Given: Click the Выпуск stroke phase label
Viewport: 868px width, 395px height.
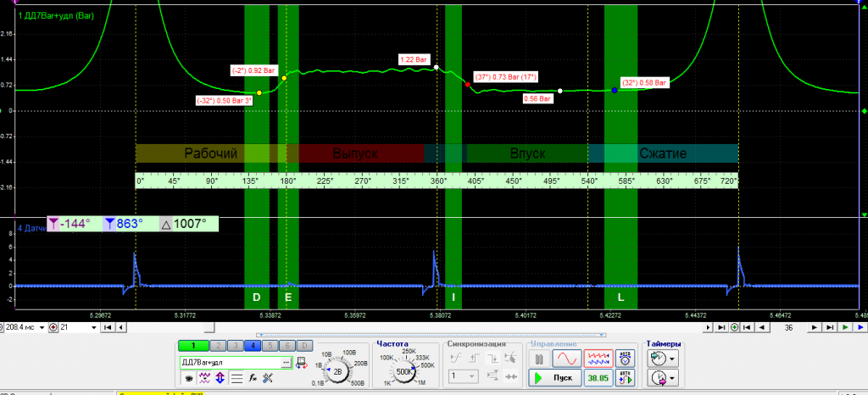Looking at the screenshot, I should click(355, 153).
